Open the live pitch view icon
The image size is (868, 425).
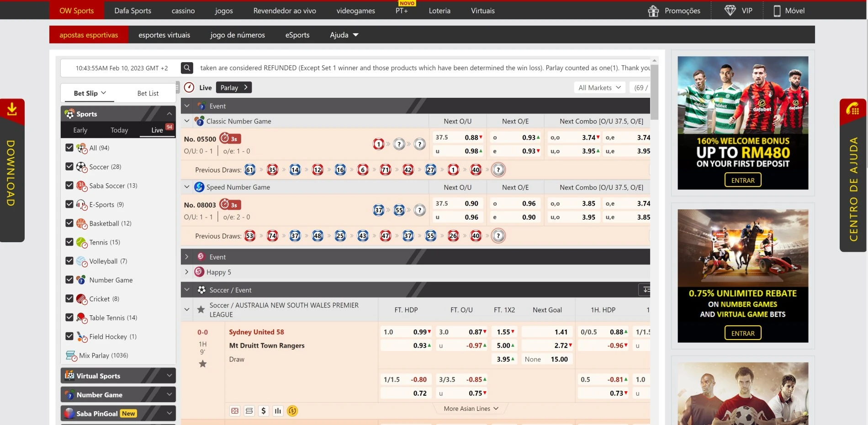(x=235, y=411)
